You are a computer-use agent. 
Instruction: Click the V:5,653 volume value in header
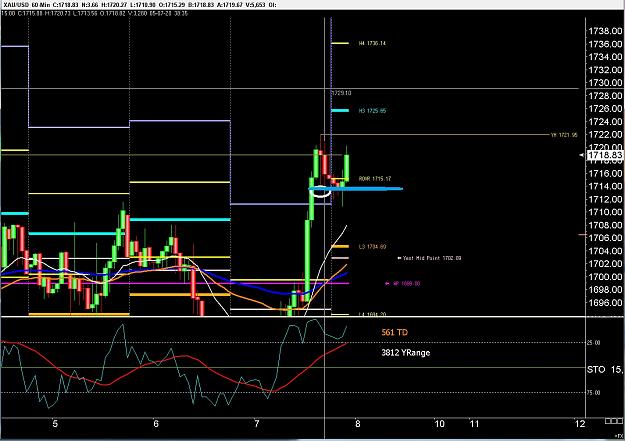click(254, 5)
